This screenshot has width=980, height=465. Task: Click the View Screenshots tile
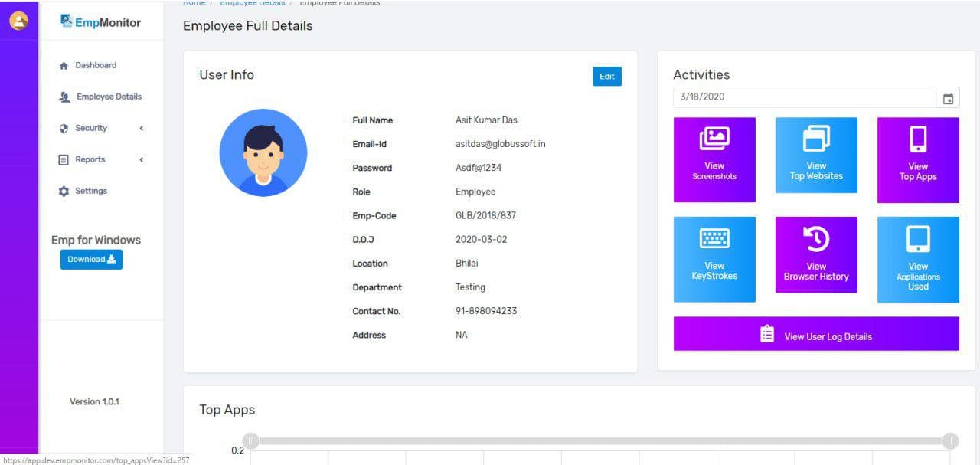pos(714,159)
